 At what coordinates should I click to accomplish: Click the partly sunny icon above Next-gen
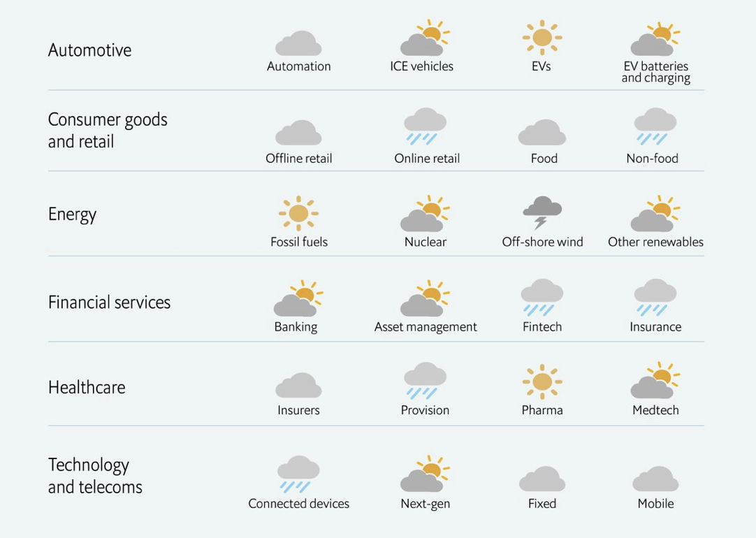coord(425,474)
